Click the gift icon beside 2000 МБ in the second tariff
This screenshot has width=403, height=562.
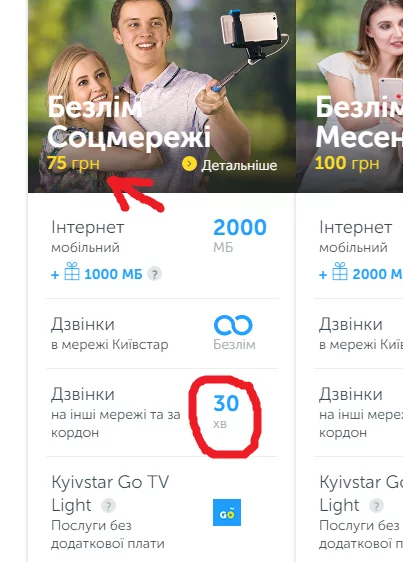click(340, 271)
